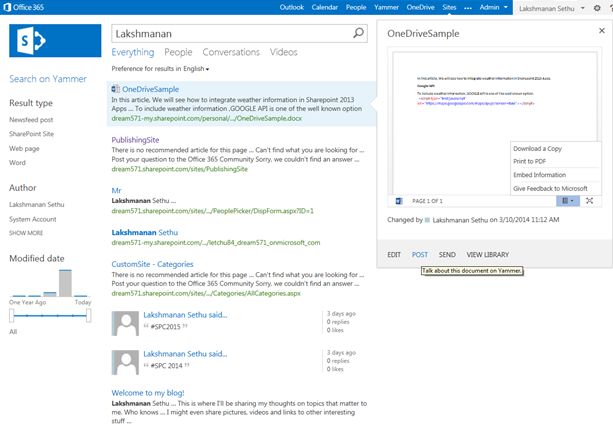This screenshot has height=424, width=613.
Task: Filter results by SharePoint Site
Action: point(32,134)
